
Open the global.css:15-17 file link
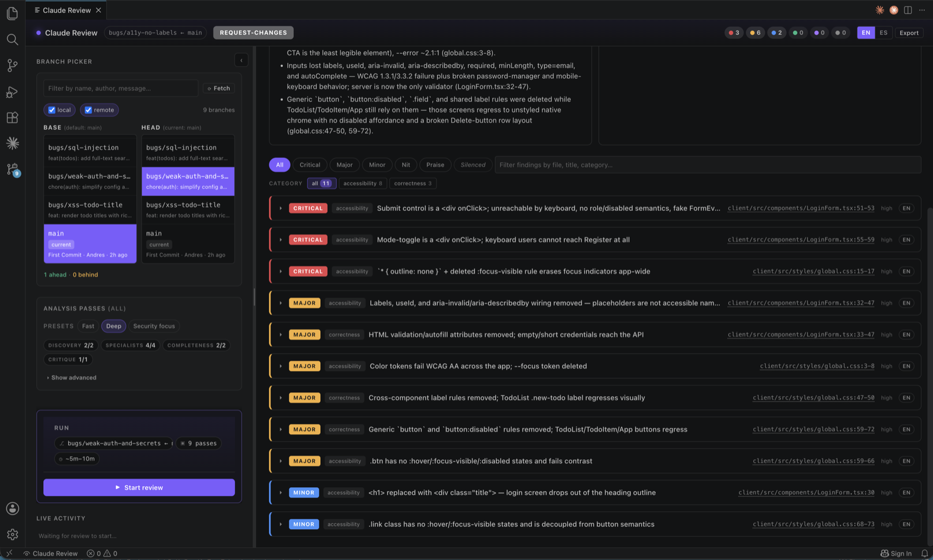pos(813,271)
